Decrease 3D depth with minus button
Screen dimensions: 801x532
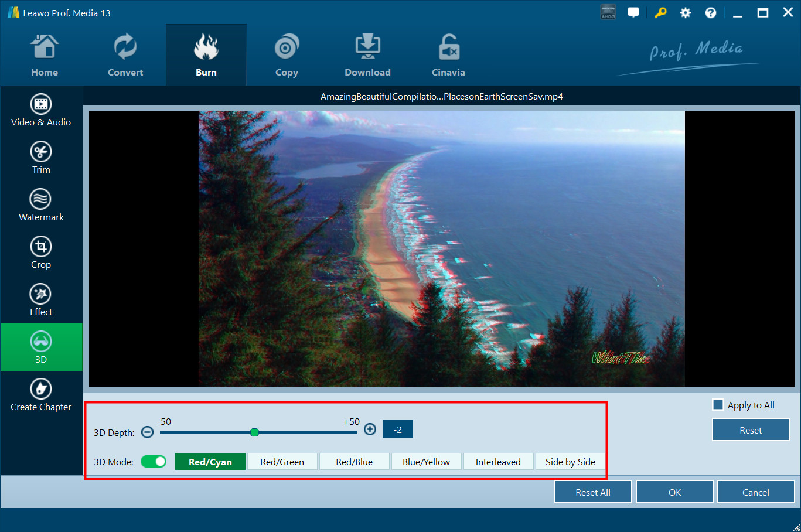tap(148, 432)
